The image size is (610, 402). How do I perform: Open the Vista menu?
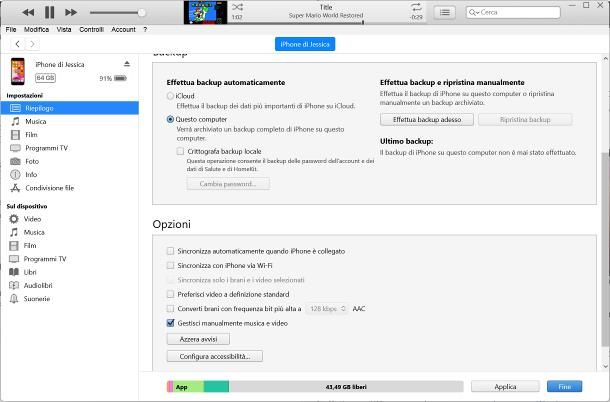[64, 30]
